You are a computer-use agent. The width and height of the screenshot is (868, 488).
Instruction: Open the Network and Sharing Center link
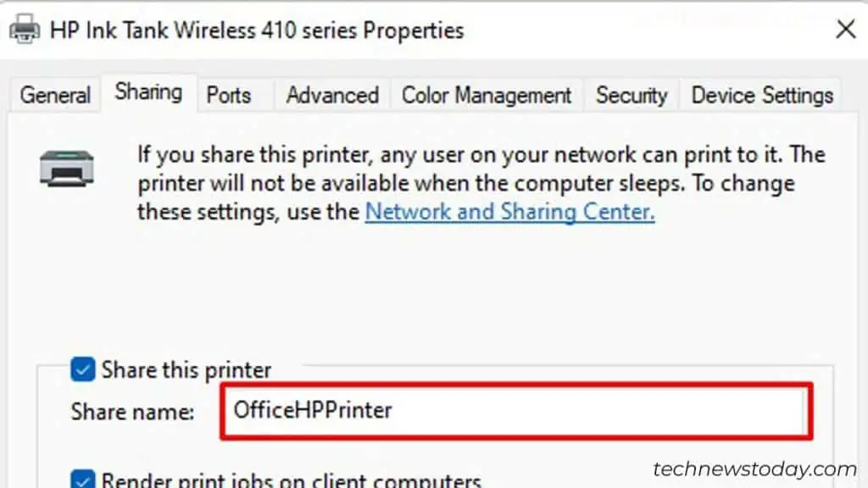coord(508,212)
